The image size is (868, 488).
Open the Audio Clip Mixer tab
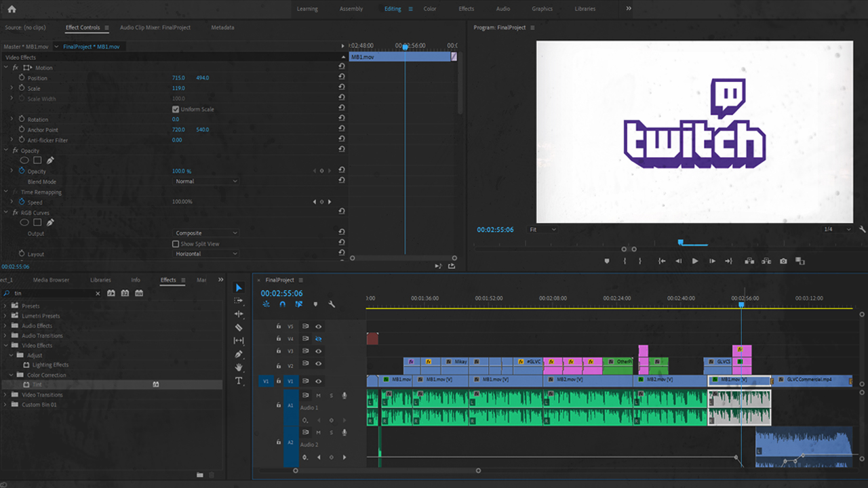pos(155,28)
